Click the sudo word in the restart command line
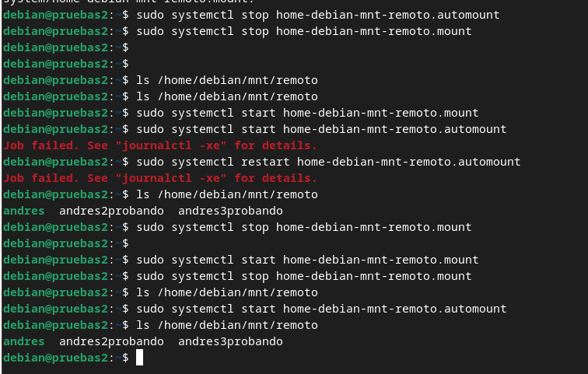The height and width of the screenshot is (374, 588). pyautogui.click(x=150, y=162)
